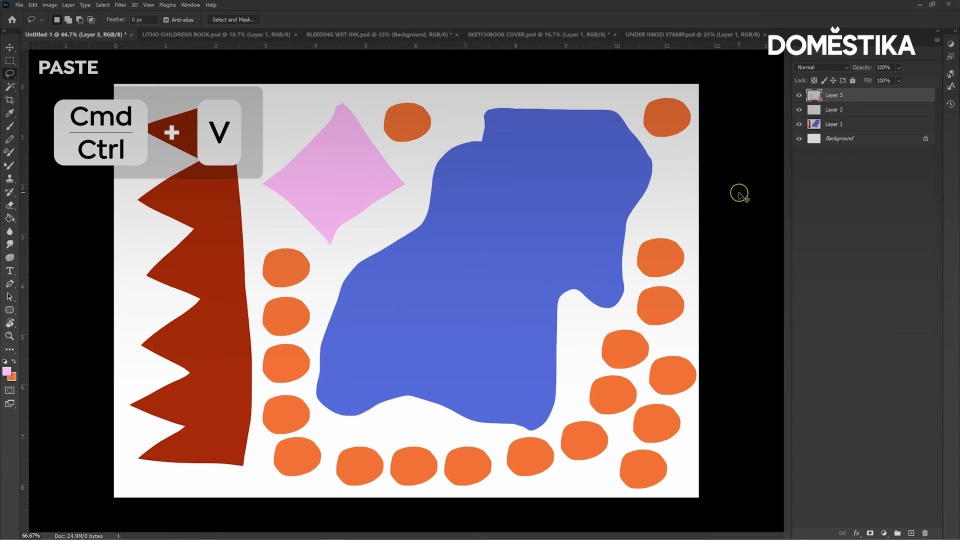Select the Crop tool
The height and width of the screenshot is (540, 960).
10,100
